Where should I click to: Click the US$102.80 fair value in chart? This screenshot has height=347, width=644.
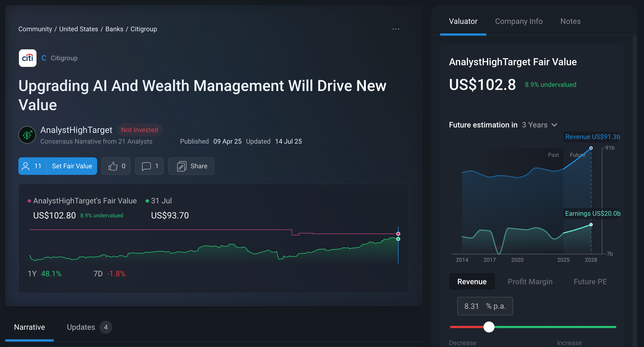pos(54,215)
